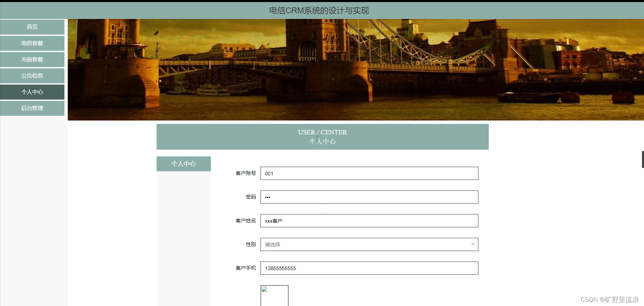Click the 客户账号 input showing 001
The height and width of the screenshot is (306, 644).
[369, 173]
